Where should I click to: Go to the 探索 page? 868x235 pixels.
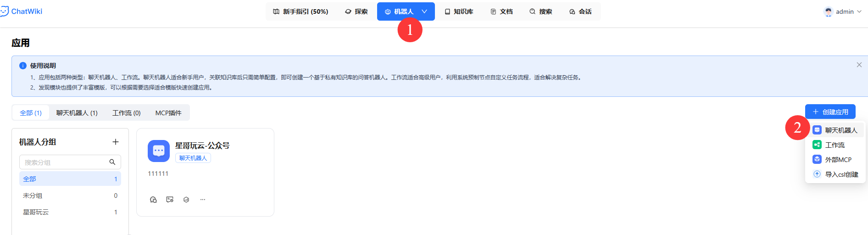pyautogui.click(x=356, y=11)
